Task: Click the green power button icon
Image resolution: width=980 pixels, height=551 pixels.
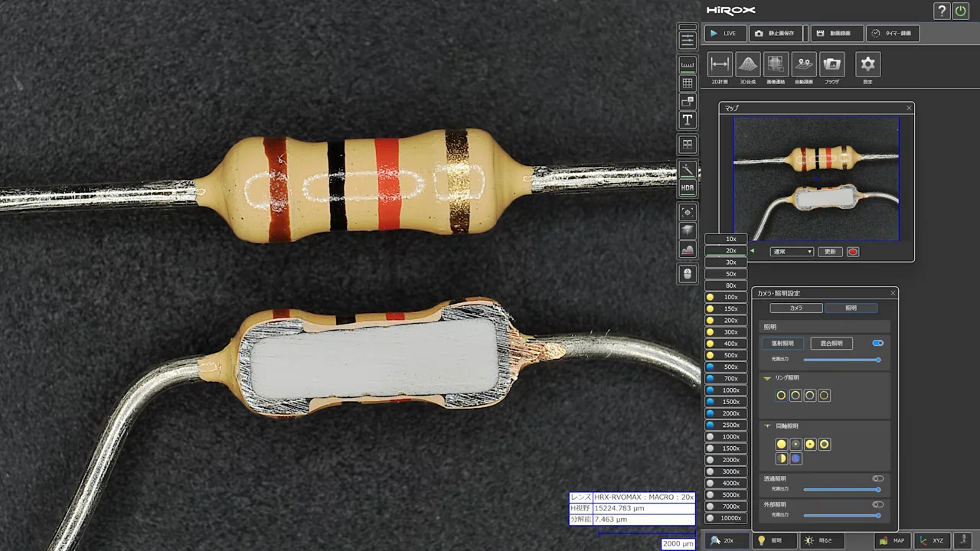Action: click(x=960, y=11)
